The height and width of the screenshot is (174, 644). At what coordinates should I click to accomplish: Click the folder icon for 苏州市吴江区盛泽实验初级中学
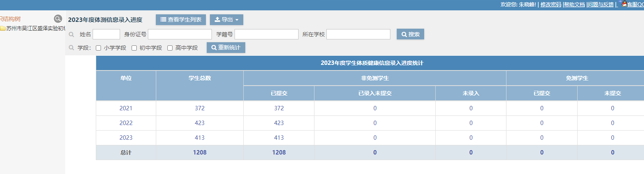(3, 29)
